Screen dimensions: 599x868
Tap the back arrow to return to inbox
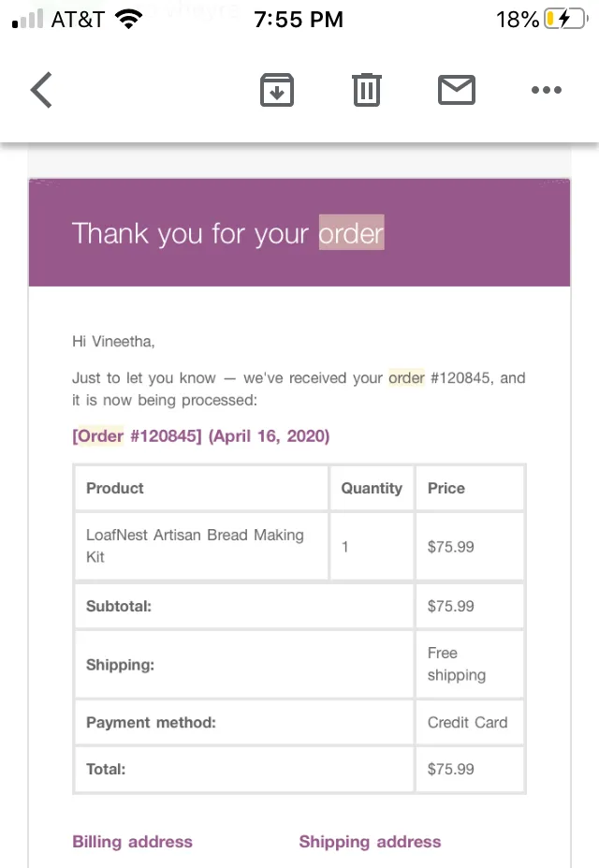[41, 90]
